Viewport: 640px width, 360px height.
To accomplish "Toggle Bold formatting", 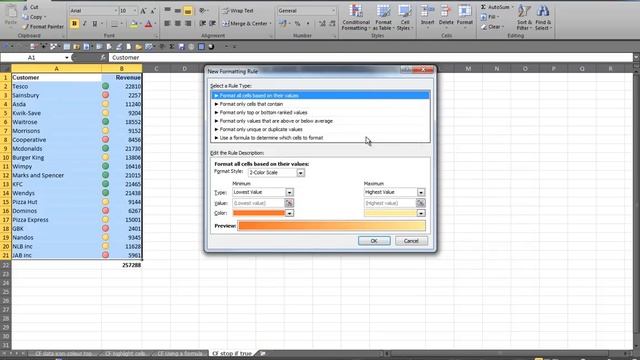I will 74,24.
